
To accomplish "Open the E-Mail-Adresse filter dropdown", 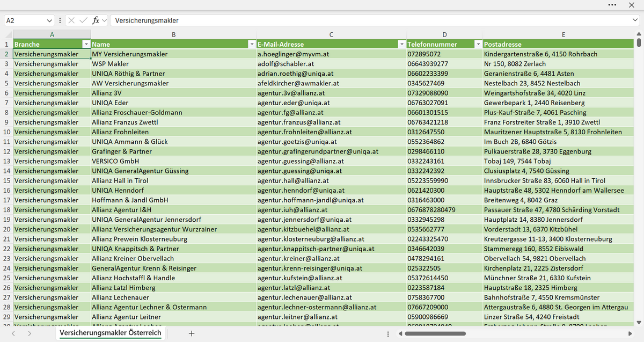I will pyautogui.click(x=401, y=44).
